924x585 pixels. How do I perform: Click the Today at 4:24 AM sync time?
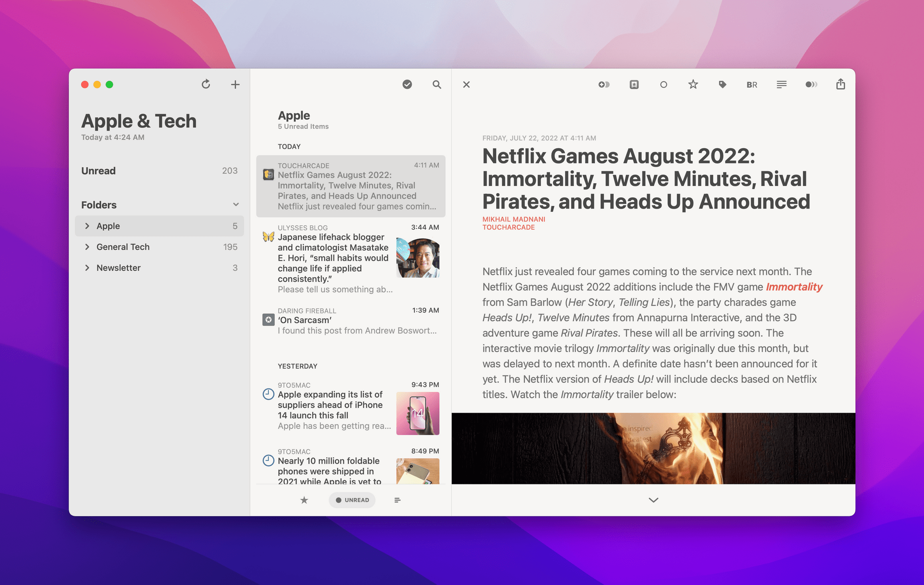click(113, 137)
